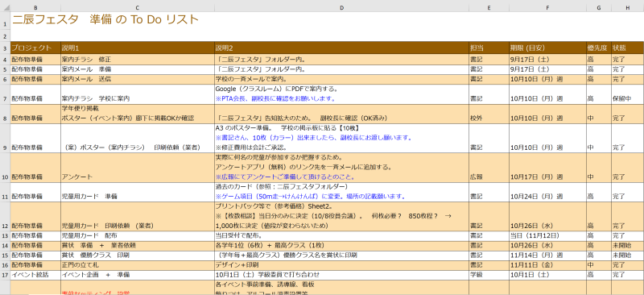Select the deadline '当日 (11月12日)'
Image resolution: width=644 pixels, height=295 pixels.
[x=547, y=236]
